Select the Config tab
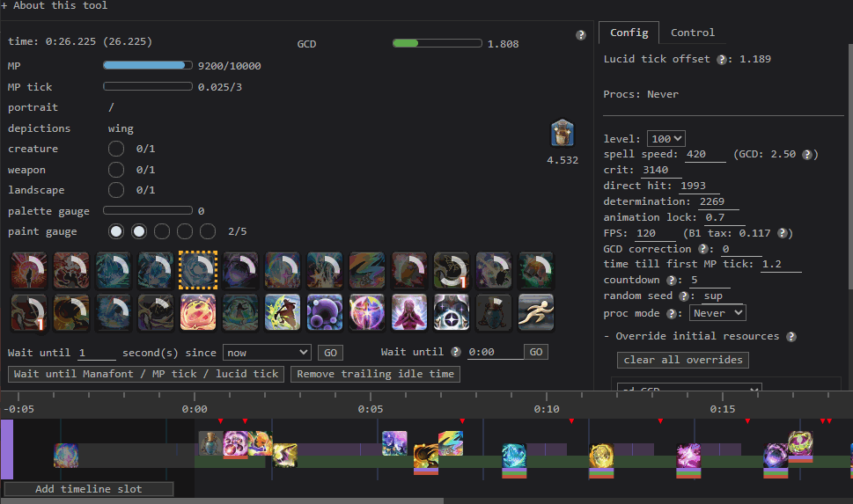 [x=629, y=33]
